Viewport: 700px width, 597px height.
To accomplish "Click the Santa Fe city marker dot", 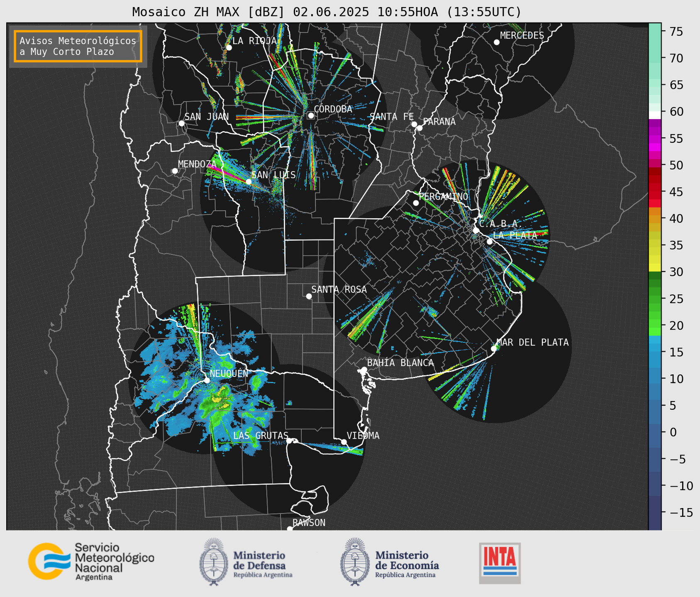I will [414, 124].
